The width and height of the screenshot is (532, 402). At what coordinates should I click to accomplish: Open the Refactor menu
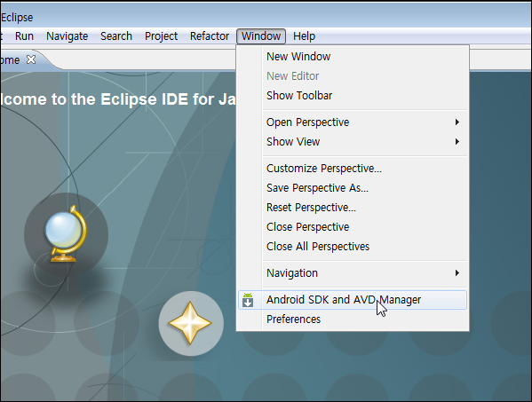[x=210, y=35]
